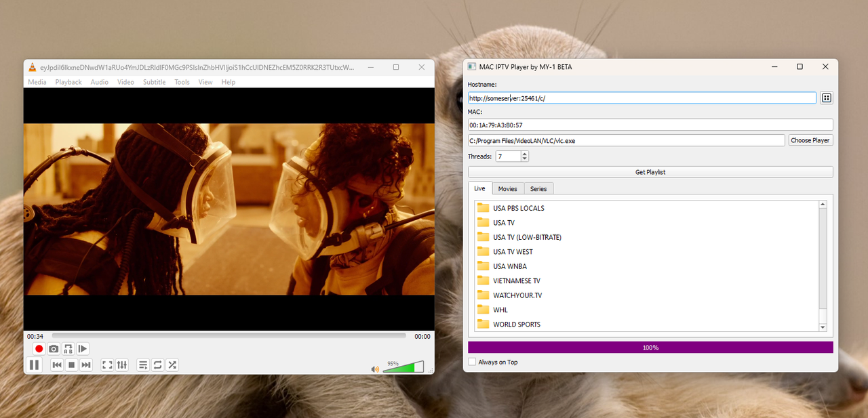
Task: Open the VLC Subtitle menu
Action: pos(154,82)
